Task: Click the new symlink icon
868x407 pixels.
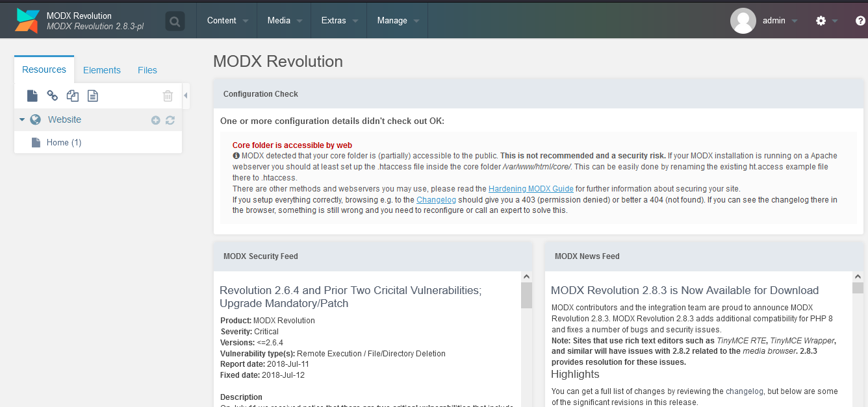Action: tap(73, 96)
